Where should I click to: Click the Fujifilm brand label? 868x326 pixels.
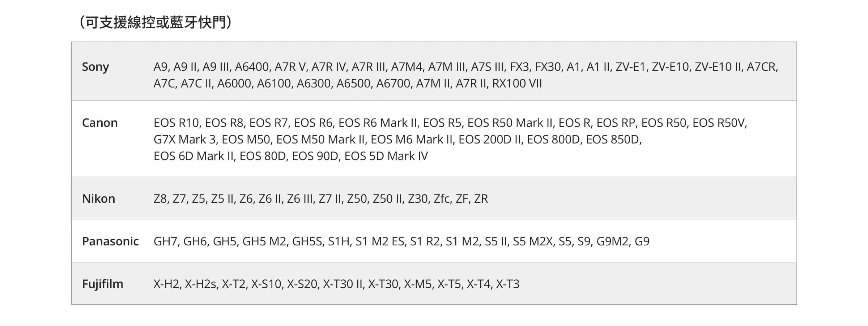(x=103, y=284)
